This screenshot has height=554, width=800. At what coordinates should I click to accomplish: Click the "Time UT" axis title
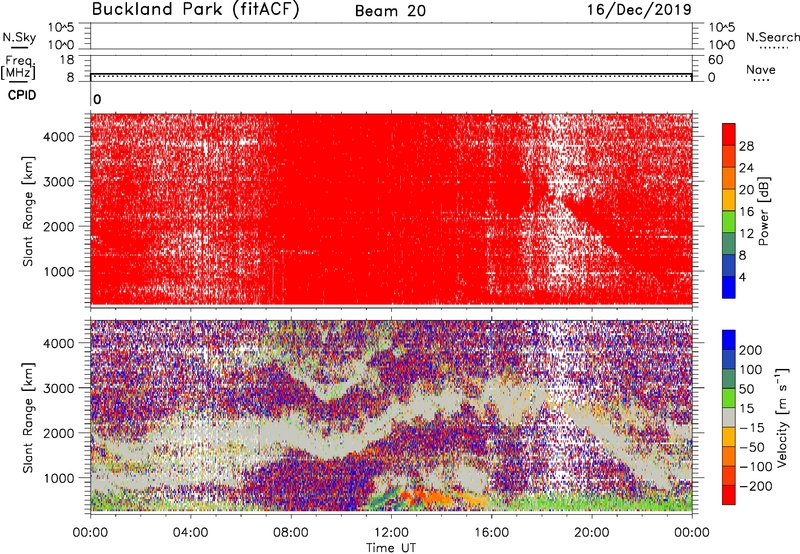coord(391,548)
